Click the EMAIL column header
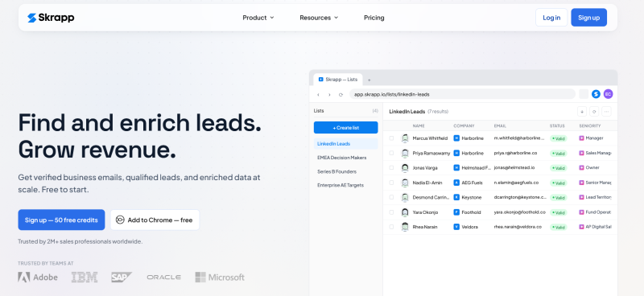 click(500, 126)
